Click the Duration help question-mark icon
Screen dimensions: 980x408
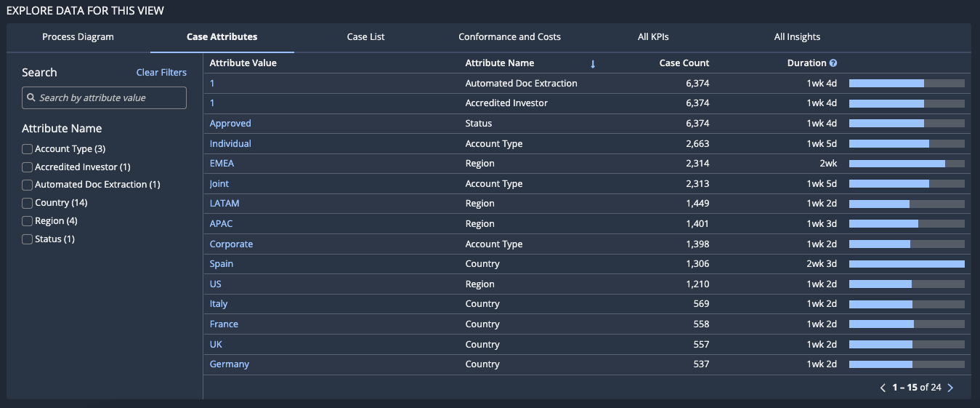[x=833, y=63]
